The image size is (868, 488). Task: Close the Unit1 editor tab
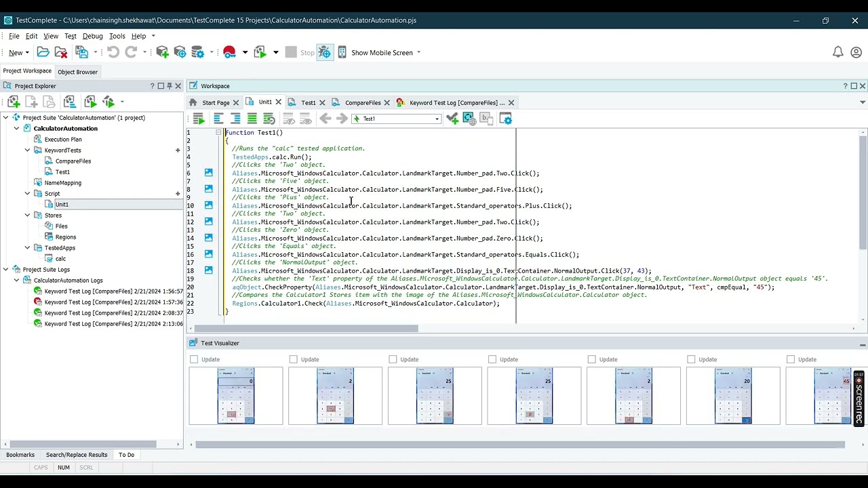[x=278, y=102]
